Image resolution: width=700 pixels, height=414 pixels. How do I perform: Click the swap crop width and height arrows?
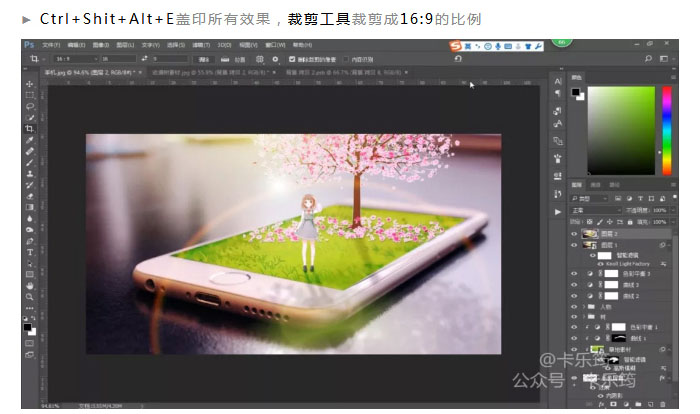point(144,59)
